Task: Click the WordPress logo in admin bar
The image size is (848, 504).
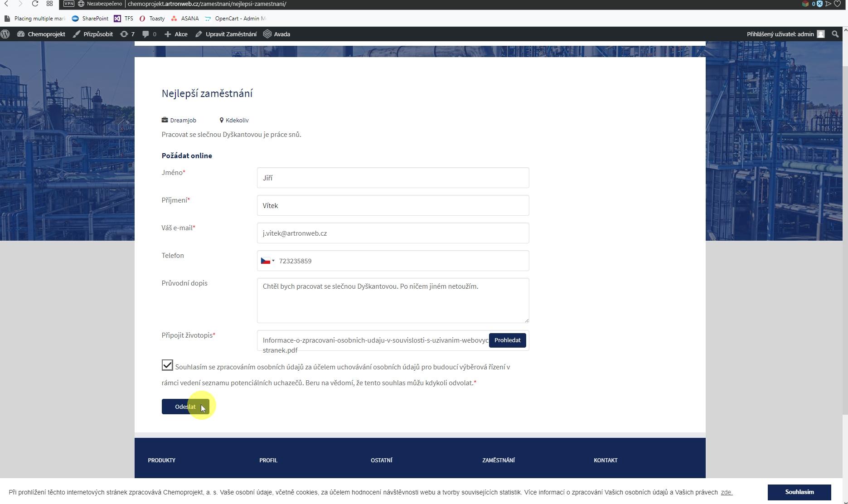Action: [x=5, y=34]
